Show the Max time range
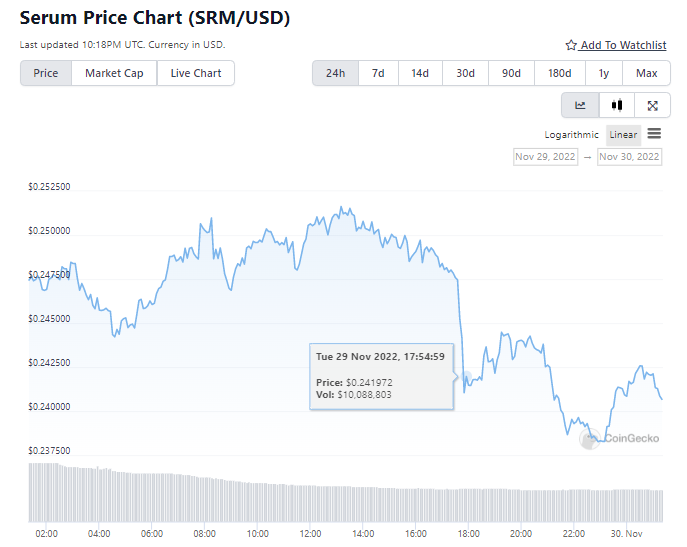The height and width of the screenshot is (547, 687). tap(646, 73)
